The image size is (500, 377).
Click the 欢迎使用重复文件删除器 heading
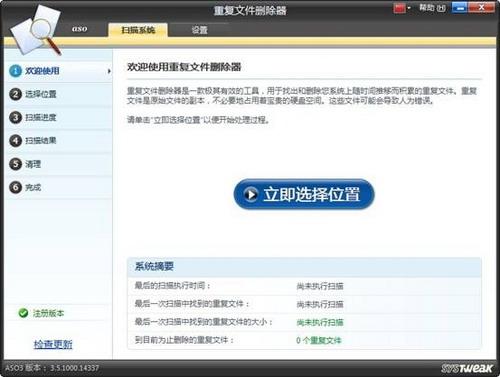click(x=184, y=67)
